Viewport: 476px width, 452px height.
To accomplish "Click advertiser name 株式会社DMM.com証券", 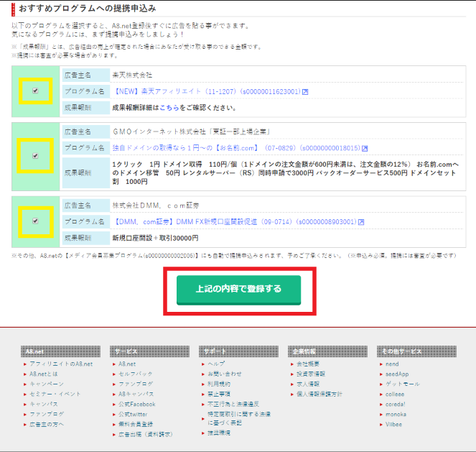I will pos(156,206).
